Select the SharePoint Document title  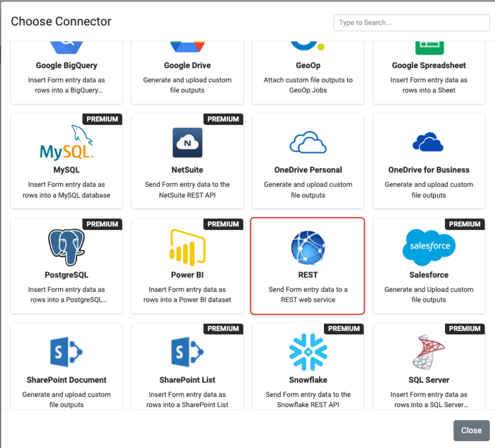click(x=67, y=380)
